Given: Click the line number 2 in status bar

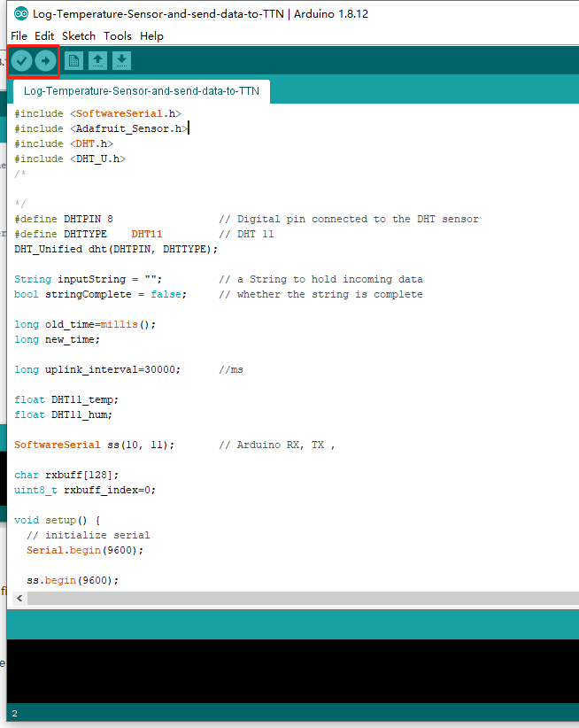Looking at the screenshot, I should coord(14,713).
